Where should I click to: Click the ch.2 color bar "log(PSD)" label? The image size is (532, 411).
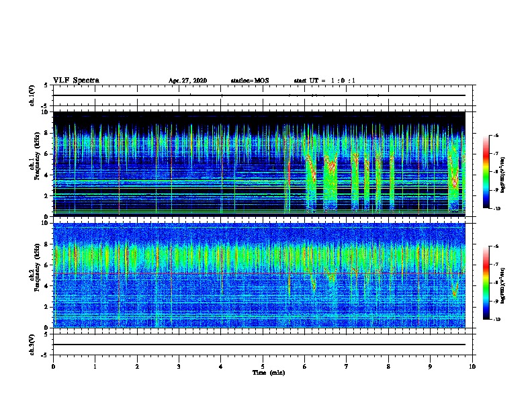click(x=502, y=285)
